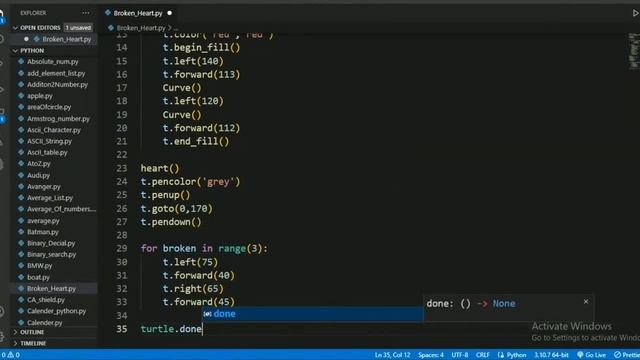Click Prettier status bar item
Image resolution: width=640 pixels, height=360 pixels.
(x=627, y=355)
